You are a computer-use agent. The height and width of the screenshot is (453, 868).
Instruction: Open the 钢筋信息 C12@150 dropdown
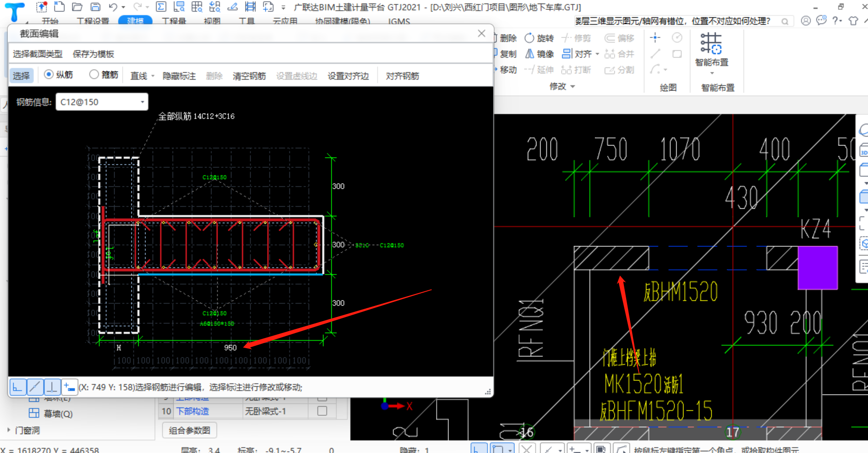pyautogui.click(x=142, y=102)
